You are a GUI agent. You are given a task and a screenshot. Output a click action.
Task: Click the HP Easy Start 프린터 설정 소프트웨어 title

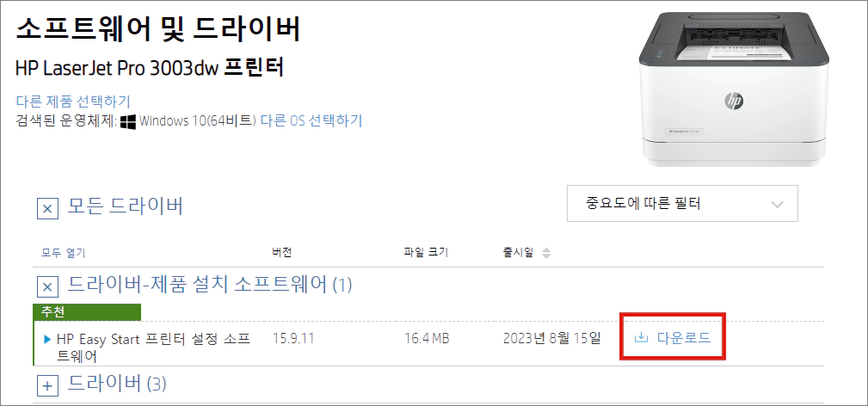click(x=154, y=348)
